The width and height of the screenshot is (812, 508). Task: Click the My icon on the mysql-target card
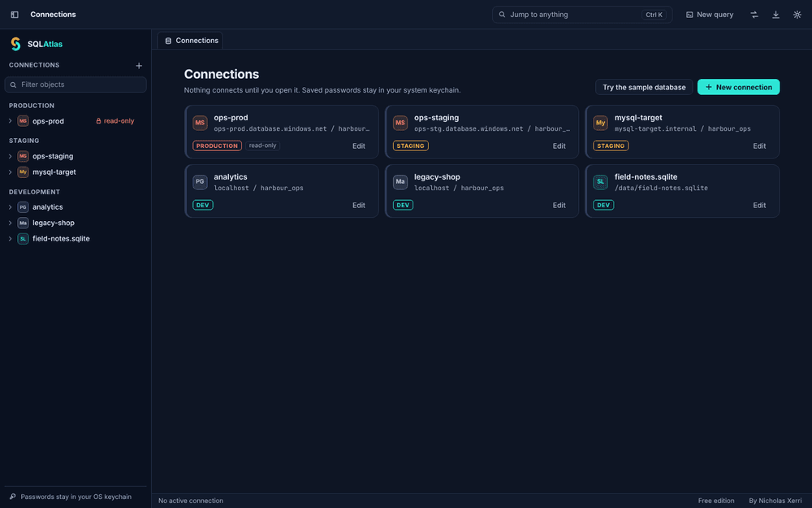click(x=600, y=123)
